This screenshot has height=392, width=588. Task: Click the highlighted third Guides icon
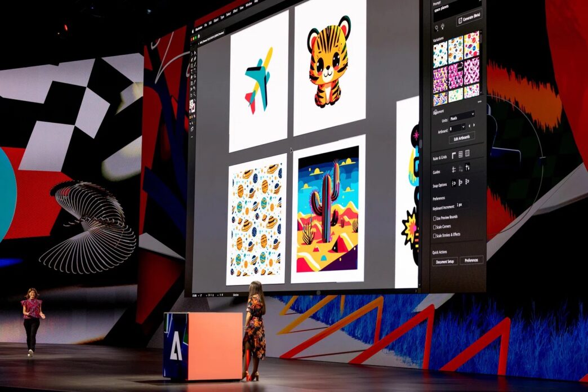(467, 167)
